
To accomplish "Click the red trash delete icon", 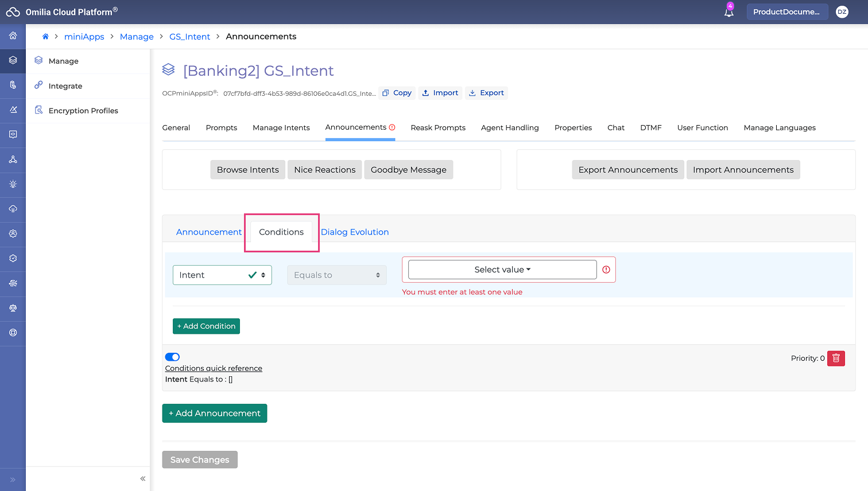I will (x=836, y=358).
